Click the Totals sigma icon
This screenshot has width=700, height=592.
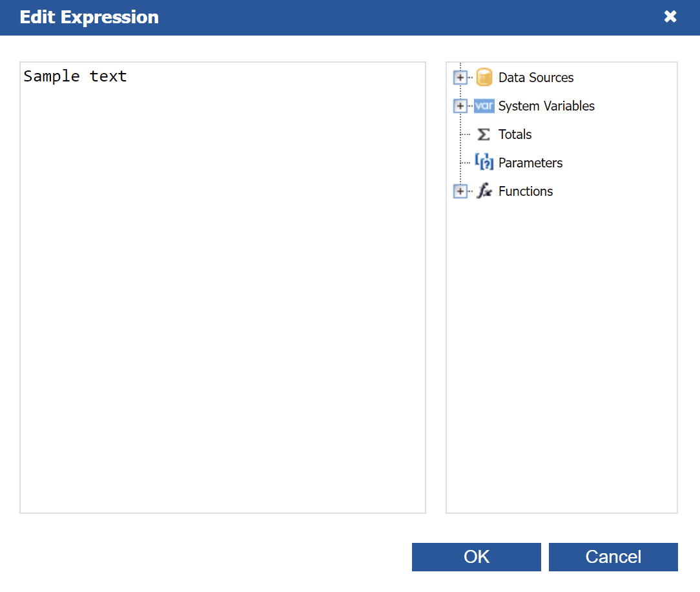pyautogui.click(x=484, y=134)
